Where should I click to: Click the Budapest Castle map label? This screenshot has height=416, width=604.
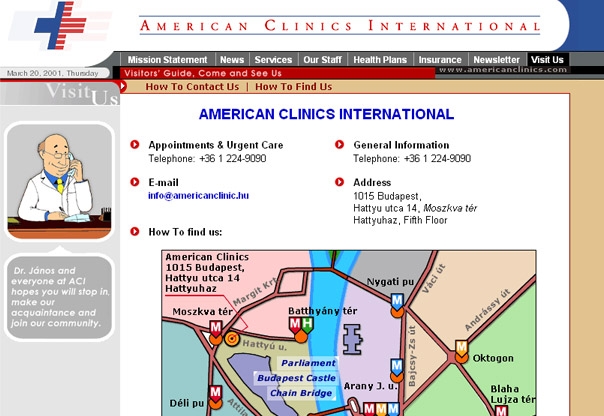296,378
